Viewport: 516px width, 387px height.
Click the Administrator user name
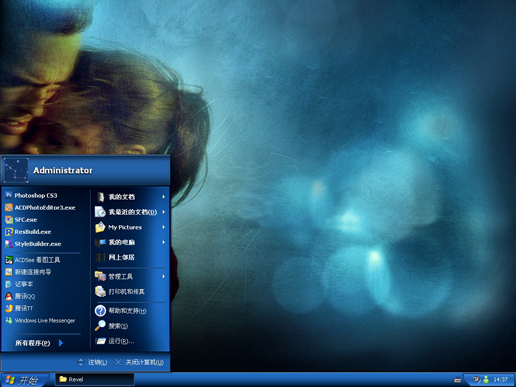point(63,170)
